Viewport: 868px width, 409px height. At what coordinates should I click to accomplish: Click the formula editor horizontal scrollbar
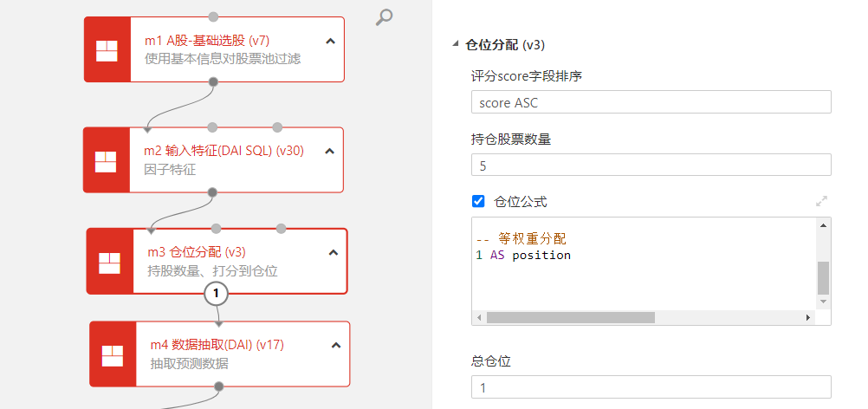(570, 318)
